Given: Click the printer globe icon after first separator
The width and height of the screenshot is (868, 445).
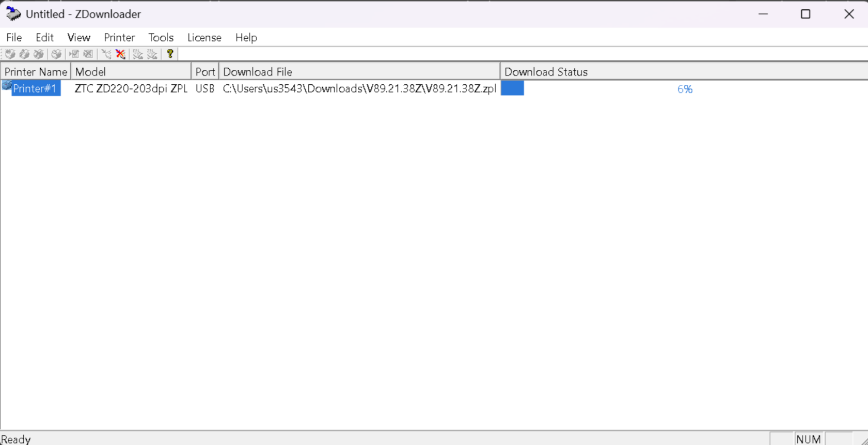Looking at the screenshot, I should 56,54.
